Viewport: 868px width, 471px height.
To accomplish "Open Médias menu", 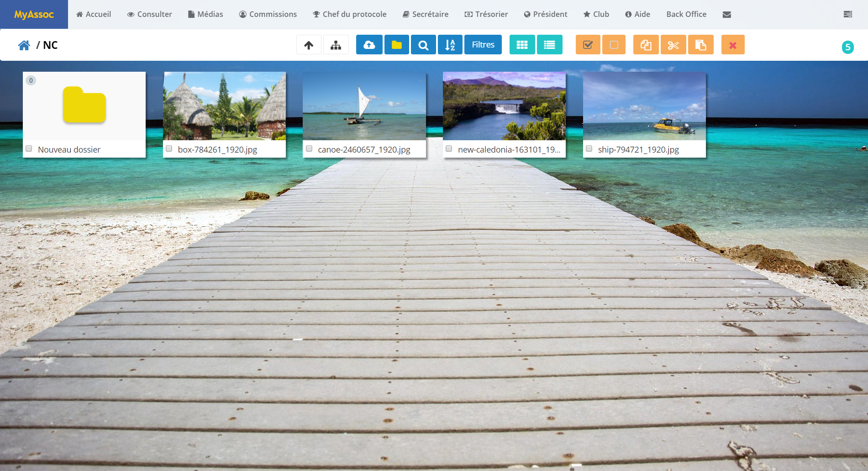I will [205, 14].
